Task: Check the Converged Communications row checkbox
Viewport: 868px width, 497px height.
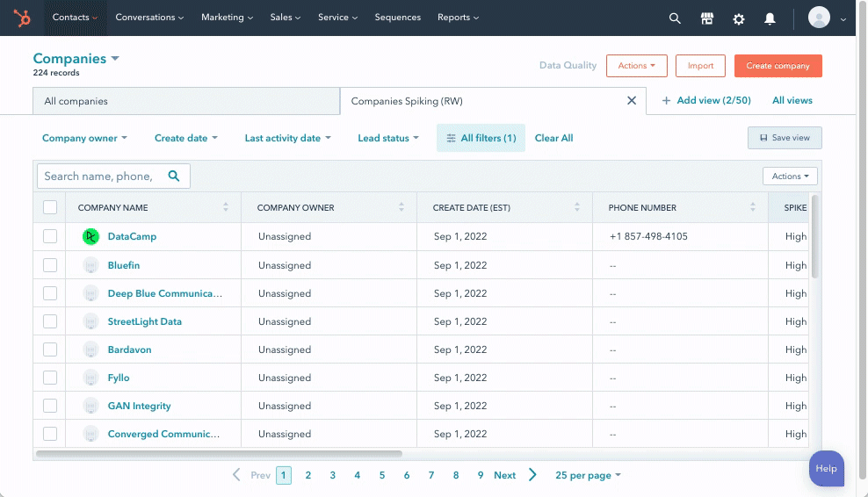Action: 50,434
